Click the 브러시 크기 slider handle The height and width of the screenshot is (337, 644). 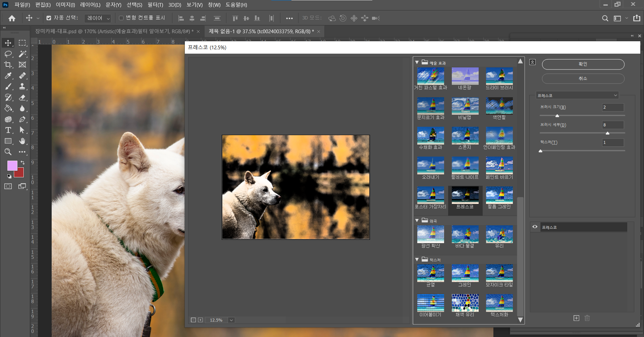tap(557, 116)
